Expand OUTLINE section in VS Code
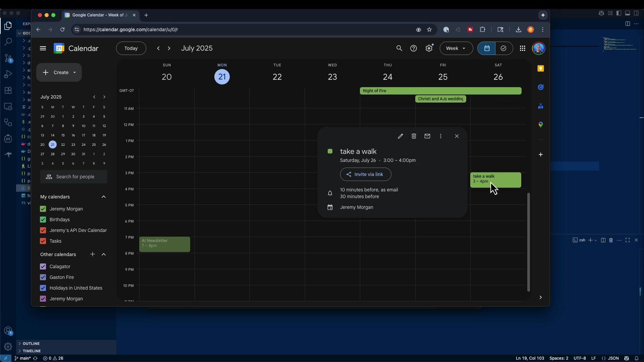Image resolution: width=644 pixels, height=362 pixels. (x=66, y=344)
